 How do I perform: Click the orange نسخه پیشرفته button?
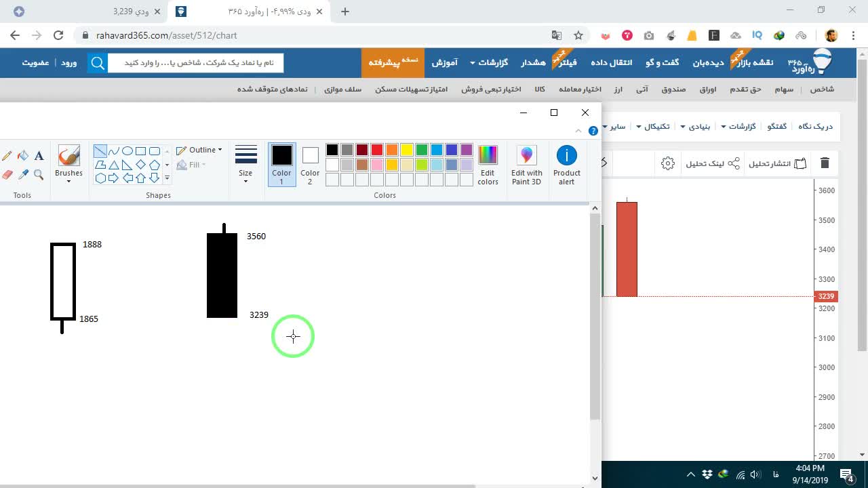tap(393, 62)
